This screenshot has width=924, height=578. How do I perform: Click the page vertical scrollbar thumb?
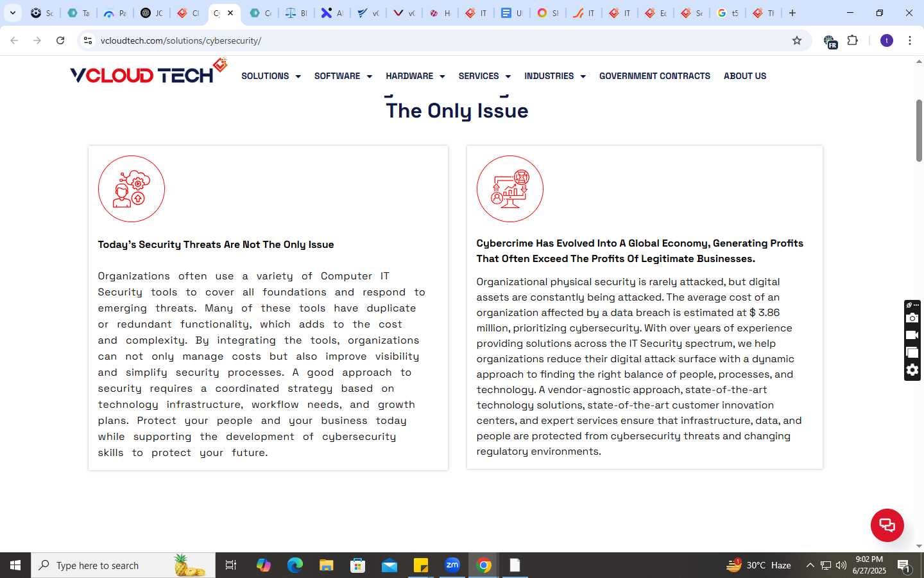(919, 130)
